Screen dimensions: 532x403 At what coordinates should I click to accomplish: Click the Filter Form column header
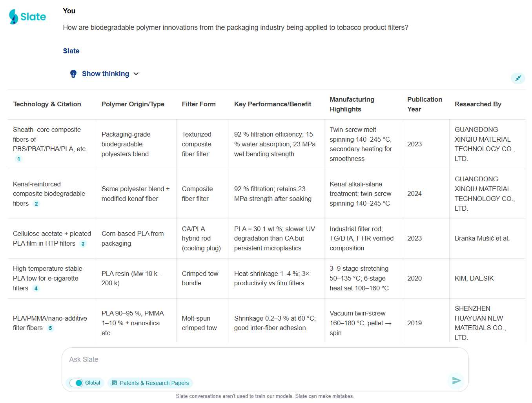coord(199,104)
